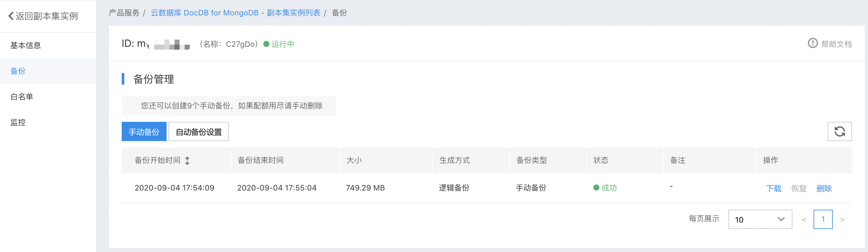This screenshot has width=868, height=252.
Task: Click the 手动备份 button
Action: click(x=144, y=131)
